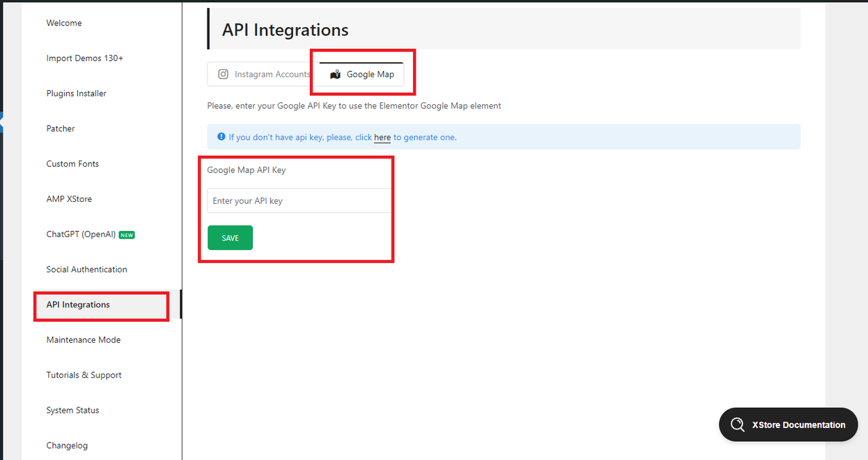Screen dimensions: 868x460
Task: Click the NEW badge beside ChatGPT (OpenAI)
Action: [x=127, y=235]
